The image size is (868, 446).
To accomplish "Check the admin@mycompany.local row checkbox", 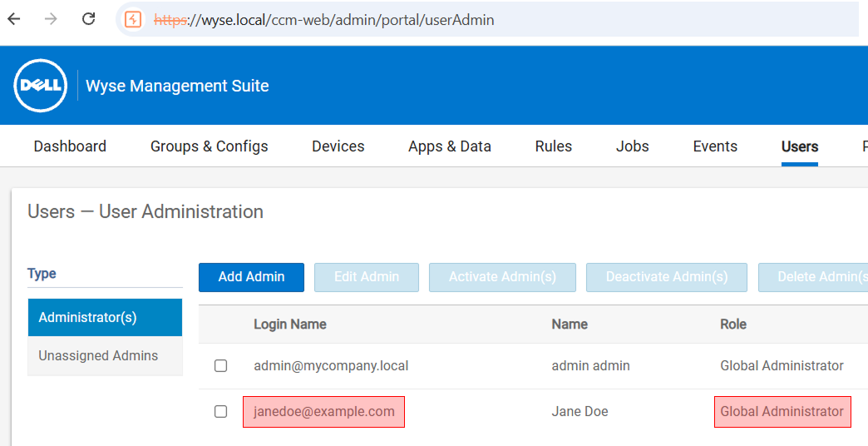I will tap(220, 366).
